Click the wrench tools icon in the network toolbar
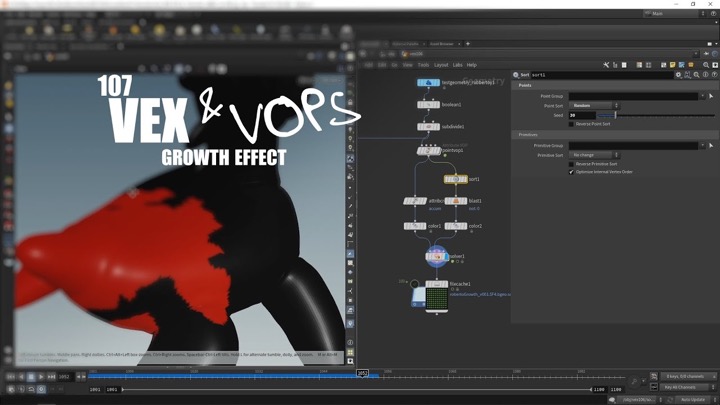Screen dimensions: 720x405 (x=606, y=65)
